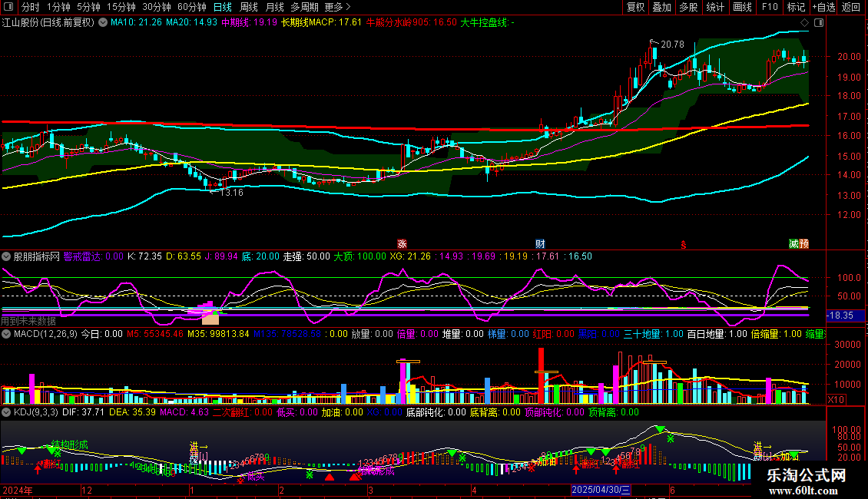Click the 牛熊分水岭905: 16.50 label
Image resolution: width=868 pixels, height=499 pixels.
(x=411, y=23)
